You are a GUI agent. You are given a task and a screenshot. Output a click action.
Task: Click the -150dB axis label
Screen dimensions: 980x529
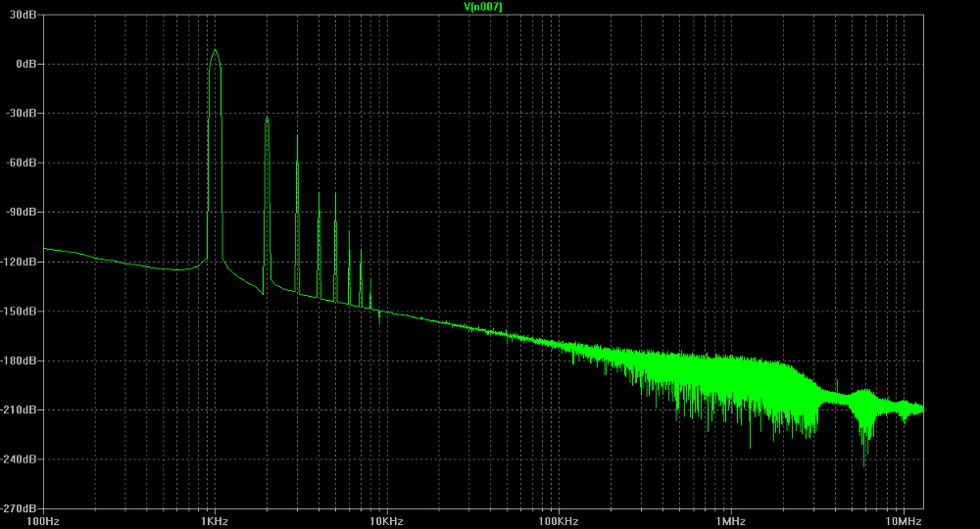pyautogui.click(x=22, y=312)
